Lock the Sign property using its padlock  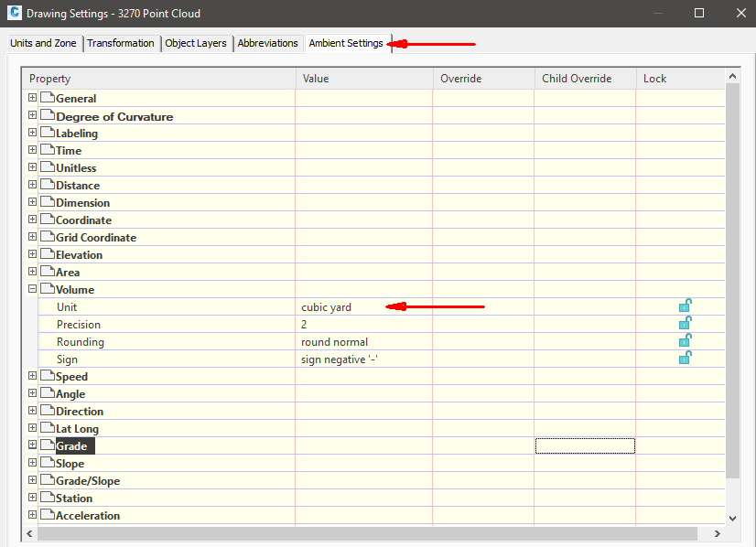[686, 358]
